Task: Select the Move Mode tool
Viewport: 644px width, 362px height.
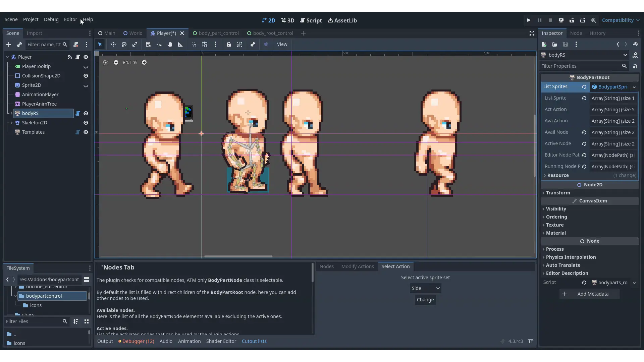Action: [113, 44]
